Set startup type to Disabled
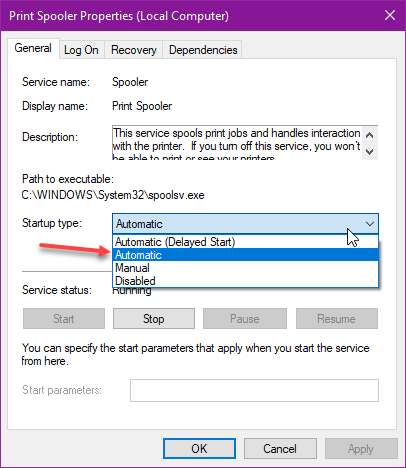The width and height of the screenshot is (406, 468). [245, 281]
